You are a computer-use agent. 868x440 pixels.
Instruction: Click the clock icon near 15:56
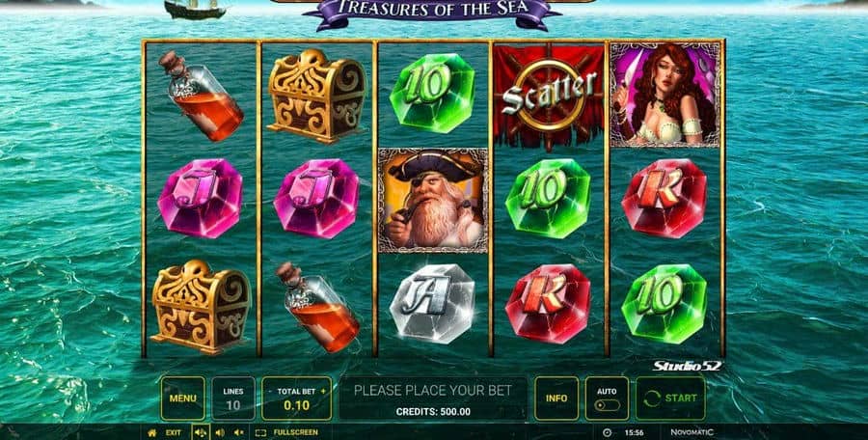pos(607,433)
